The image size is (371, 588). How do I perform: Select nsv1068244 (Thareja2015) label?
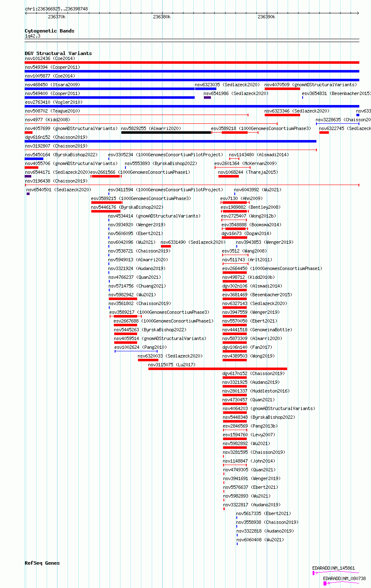coord(248,172)
